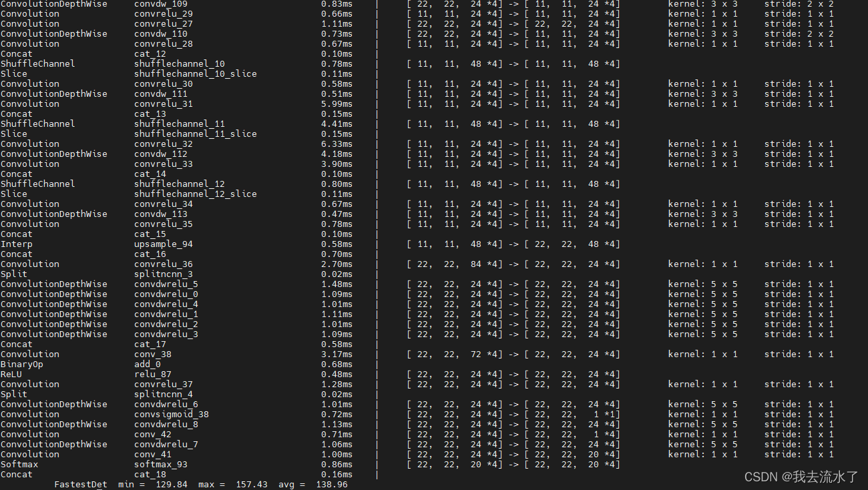Click the min value 129.84
868x490 pixels.
[172, 485]
